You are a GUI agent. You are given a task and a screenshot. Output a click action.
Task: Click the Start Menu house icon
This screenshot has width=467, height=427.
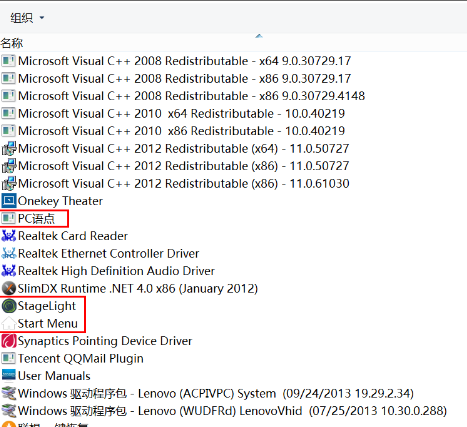click(x=8, y=324)
